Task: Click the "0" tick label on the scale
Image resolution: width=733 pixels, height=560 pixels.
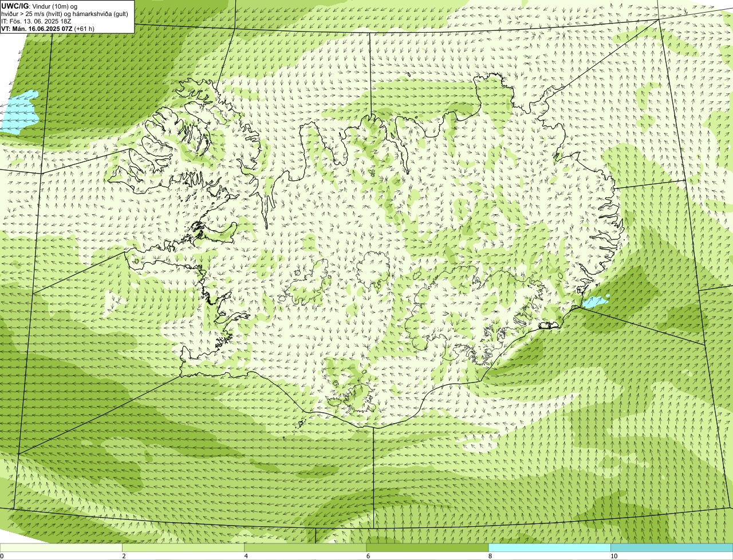Action: [2, 556]
